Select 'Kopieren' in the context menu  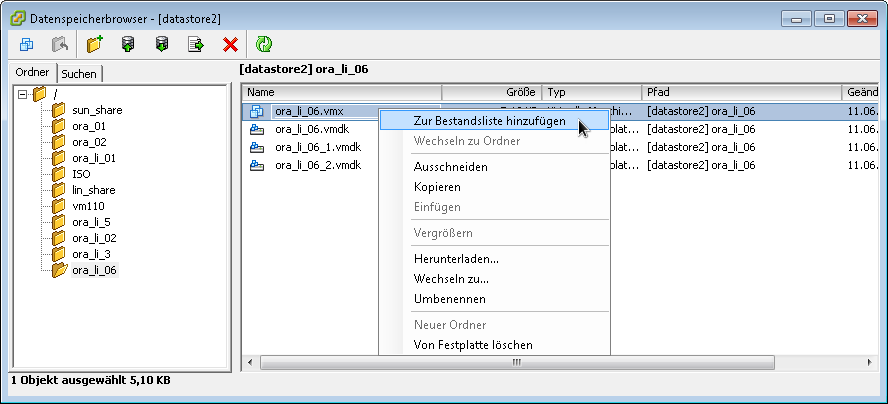pyautogui.click(x=437, y=187)
